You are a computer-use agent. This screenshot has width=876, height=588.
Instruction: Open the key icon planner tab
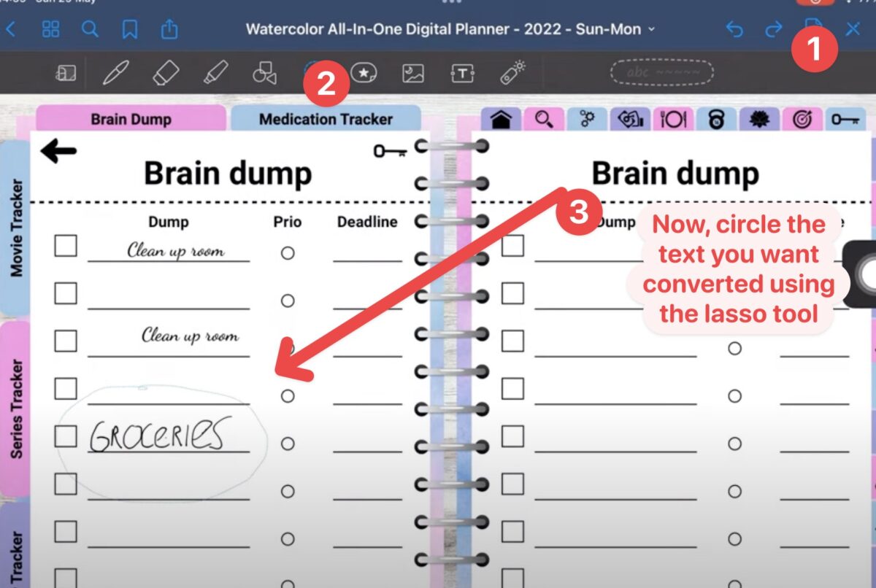pyautogui.click(x=845, y=120)
